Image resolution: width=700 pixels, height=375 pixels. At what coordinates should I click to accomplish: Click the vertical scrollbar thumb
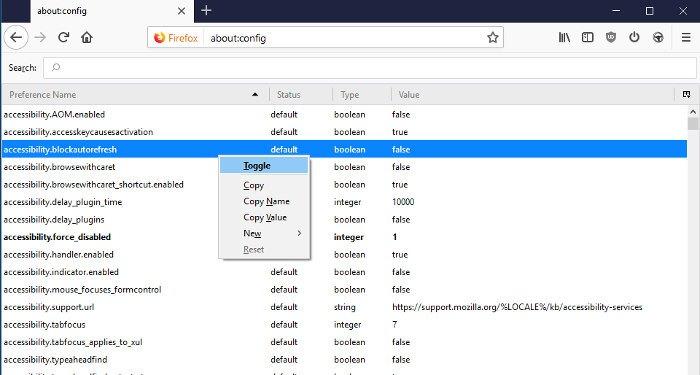coord(693,124)
